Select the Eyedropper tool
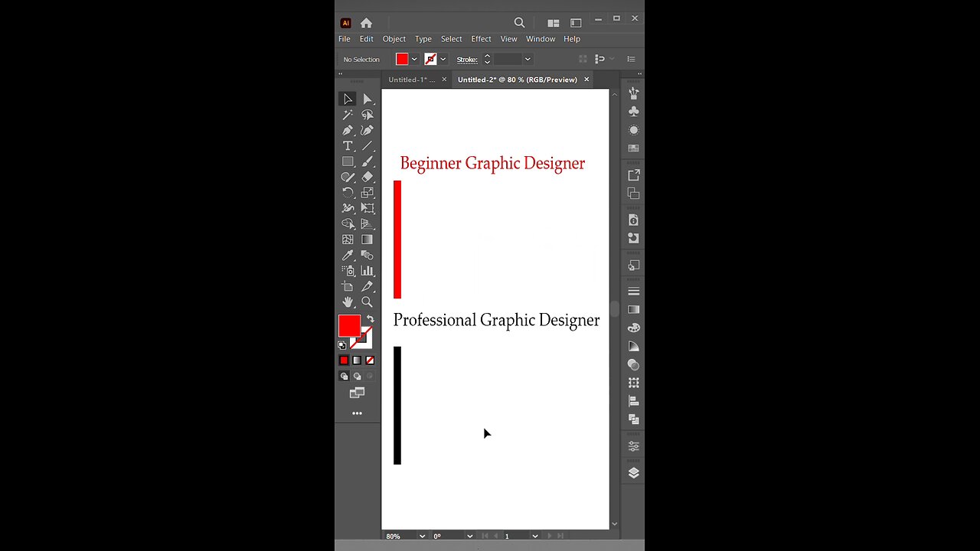The image size is (980, 551). pos(348,255)
